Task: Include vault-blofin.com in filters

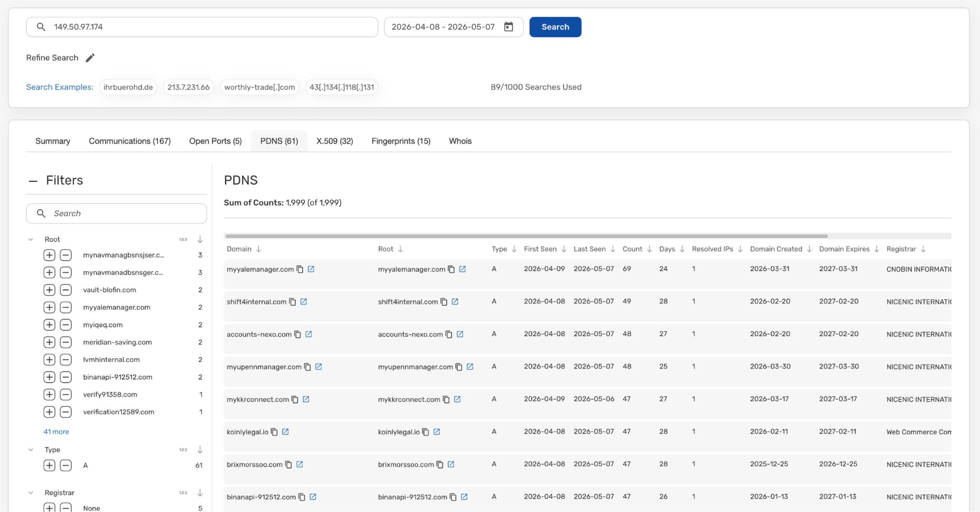Action: pyautogui.click(x=49, y=290)
